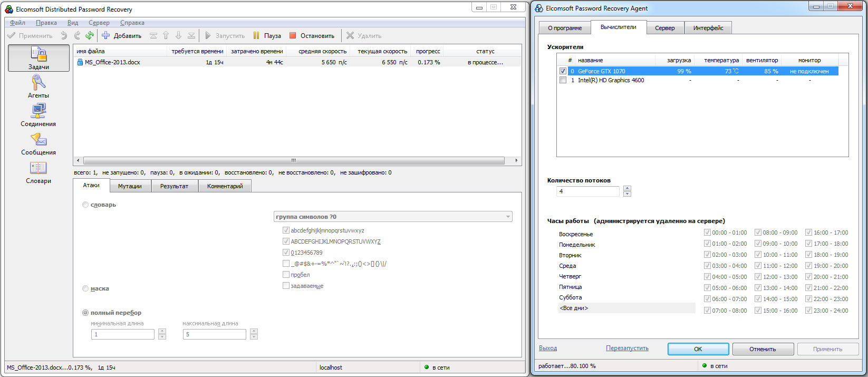This screenshot has width=868, height=377.
Task: Click the Добавить plus icon in toolbar
Action: click(x=105, y=35)
